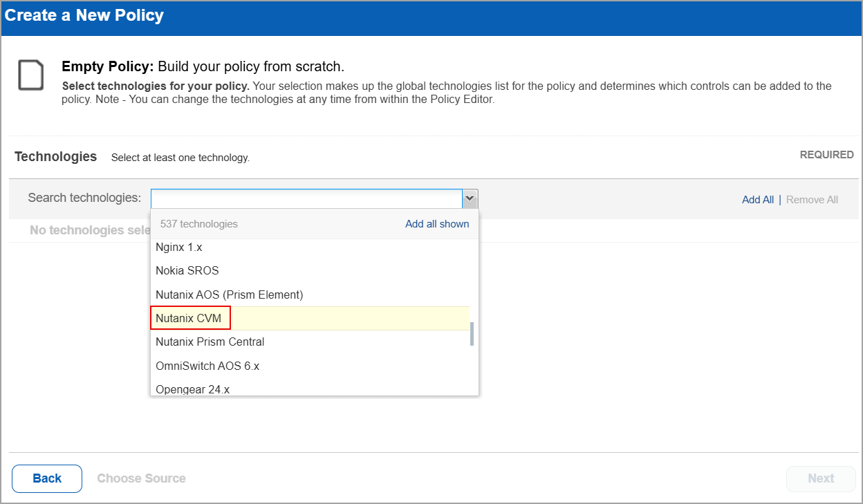Pick Nutanix Prism Central option
Screen dimensions: 863x504
[310, 342]
